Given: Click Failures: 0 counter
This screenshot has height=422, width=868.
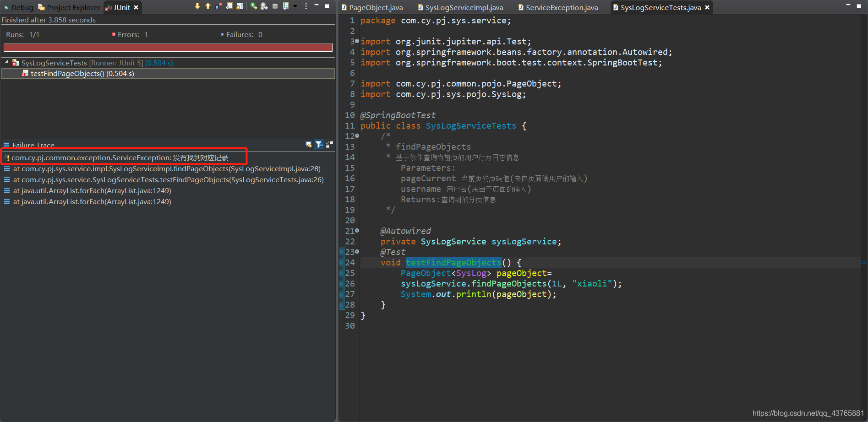Looking at the screenshot, I should click(x=241, y=35).
